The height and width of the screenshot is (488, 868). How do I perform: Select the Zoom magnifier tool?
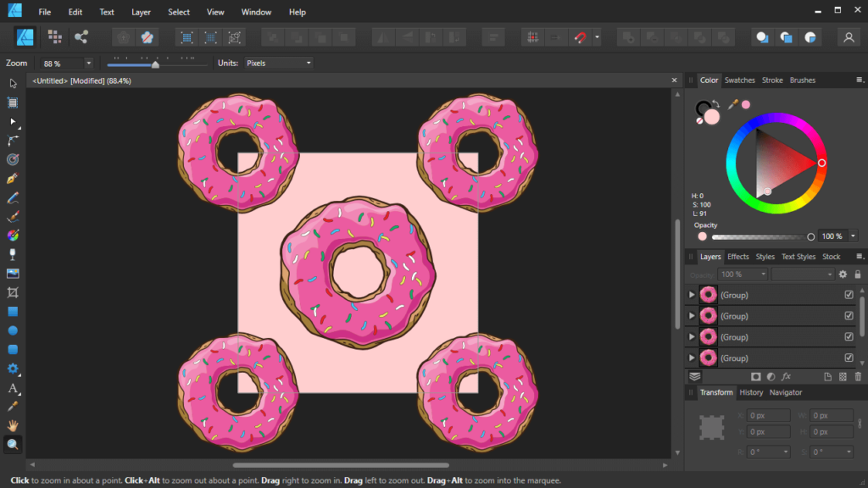(13, 445)
